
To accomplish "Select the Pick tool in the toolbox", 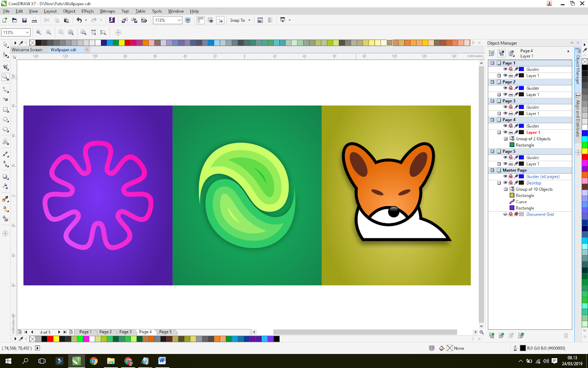I will (x=6, y=45).
